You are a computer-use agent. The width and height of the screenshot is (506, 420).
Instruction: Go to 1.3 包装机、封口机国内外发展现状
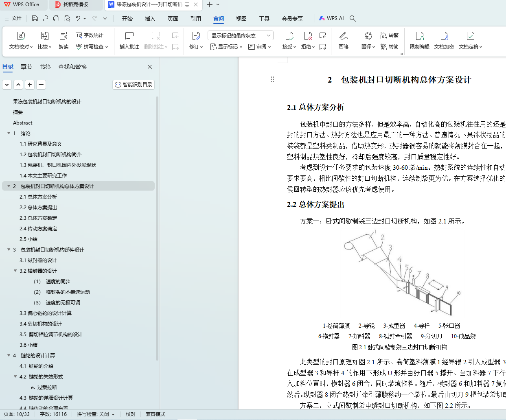tap(58, 165)
